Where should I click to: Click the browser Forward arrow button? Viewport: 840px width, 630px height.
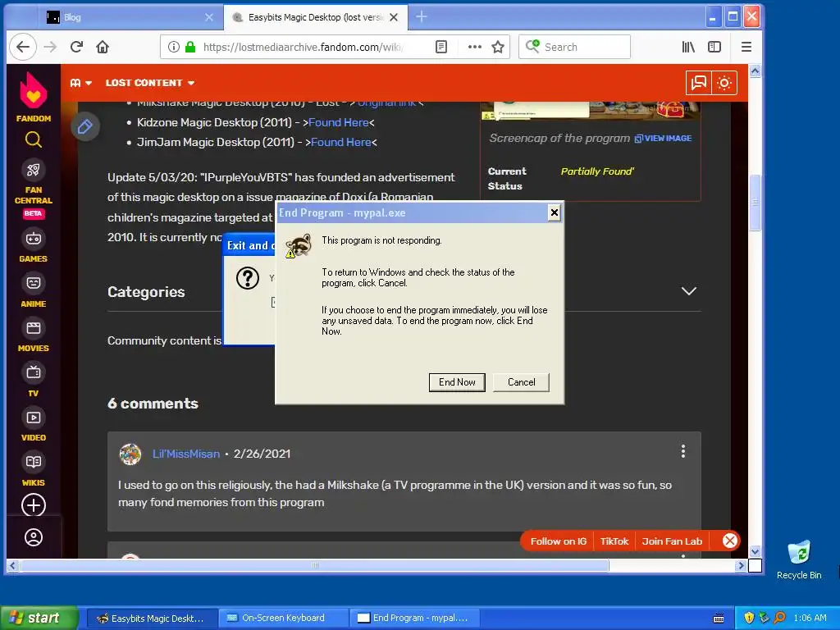(x=50, y=47)
